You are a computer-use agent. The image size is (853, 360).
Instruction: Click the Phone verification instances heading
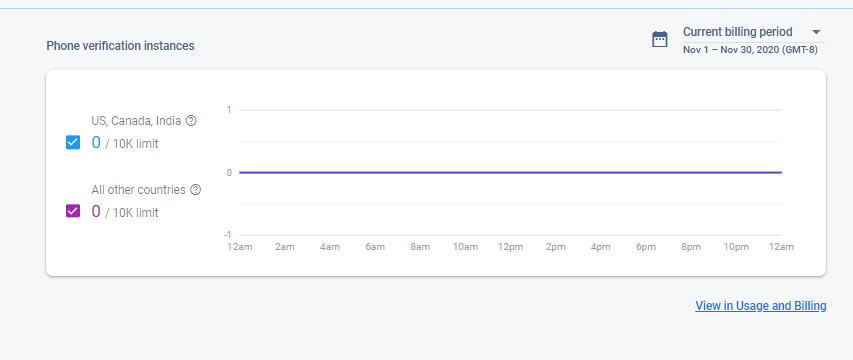click(x=120, y=46)
